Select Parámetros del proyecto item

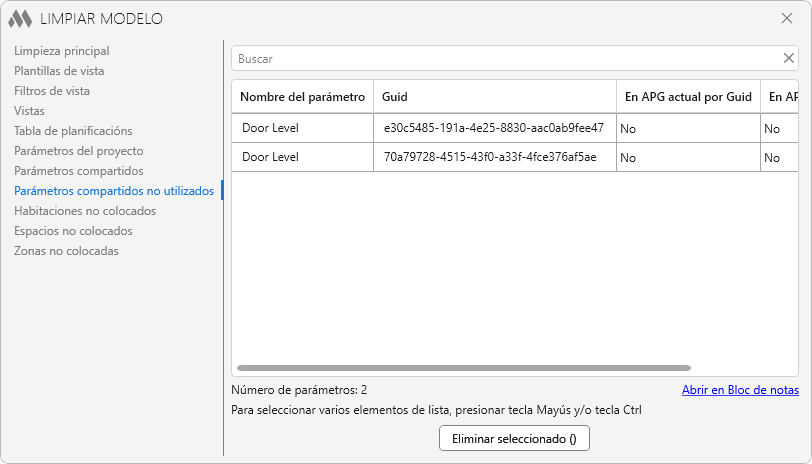(78, 151)
